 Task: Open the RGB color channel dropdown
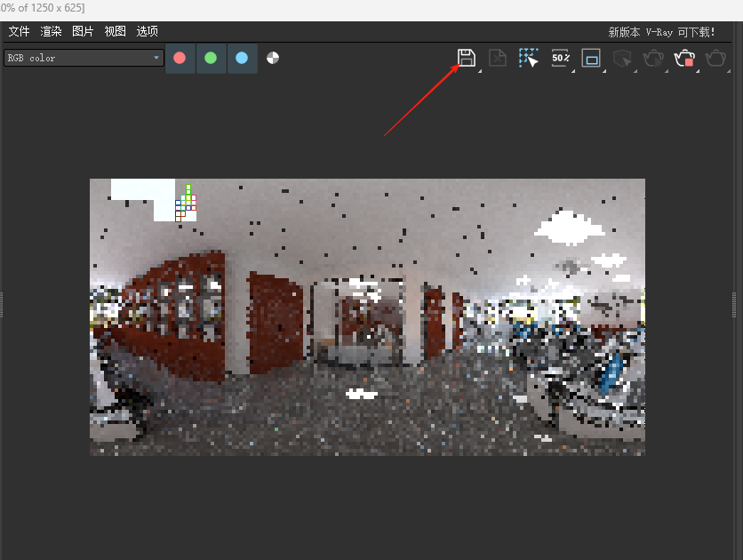click(84, 58)
